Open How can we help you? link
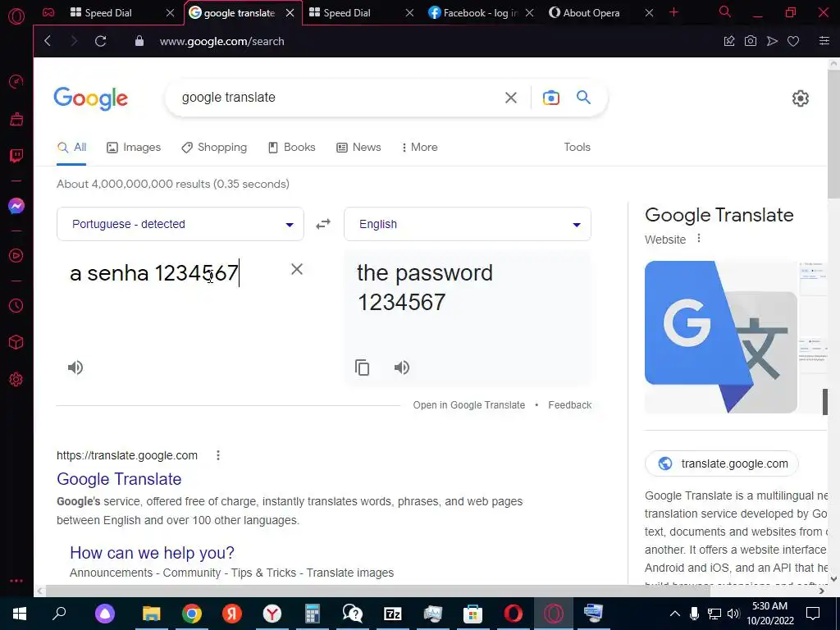840x630 pixels. click(x=152, y=553)
